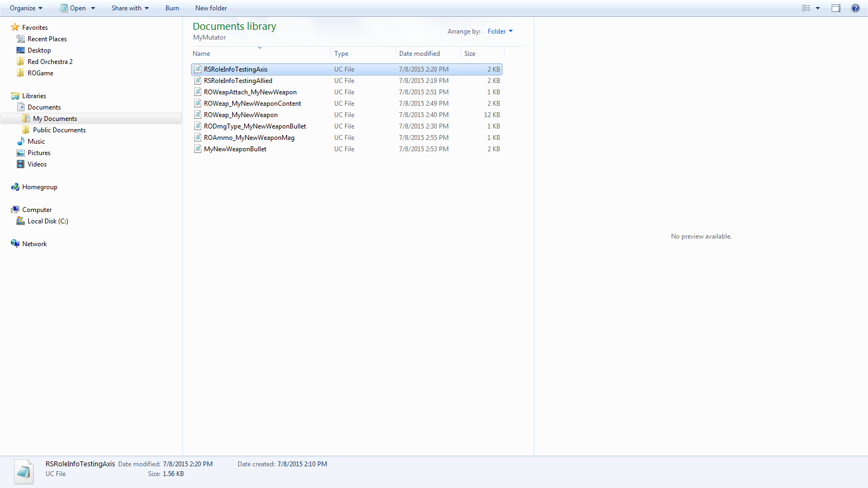The image size is (868, 488).
Task: Select Public Documents in sidebar
Action: point(59,130)
